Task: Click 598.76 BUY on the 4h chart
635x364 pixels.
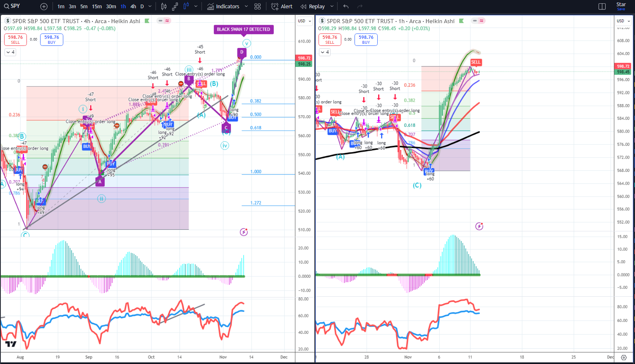Action: click(52, 39)
